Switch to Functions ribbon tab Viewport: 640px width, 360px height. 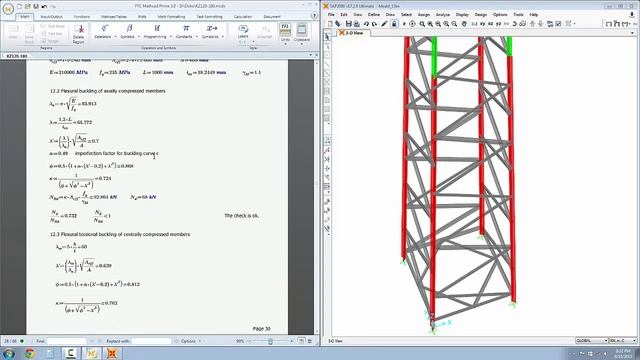pyautogui.click(x=82, y=17)
